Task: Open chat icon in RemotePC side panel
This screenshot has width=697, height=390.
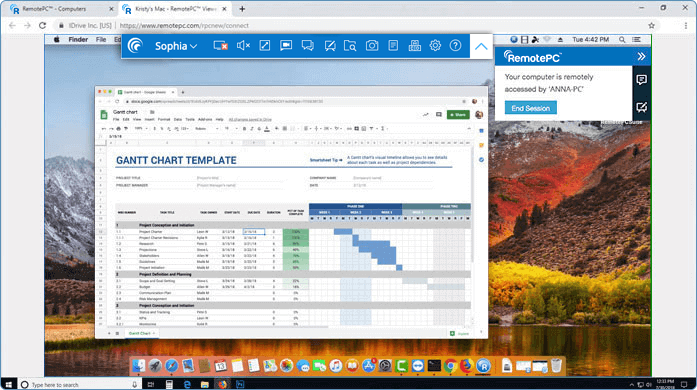Action: tap(641, 80)
